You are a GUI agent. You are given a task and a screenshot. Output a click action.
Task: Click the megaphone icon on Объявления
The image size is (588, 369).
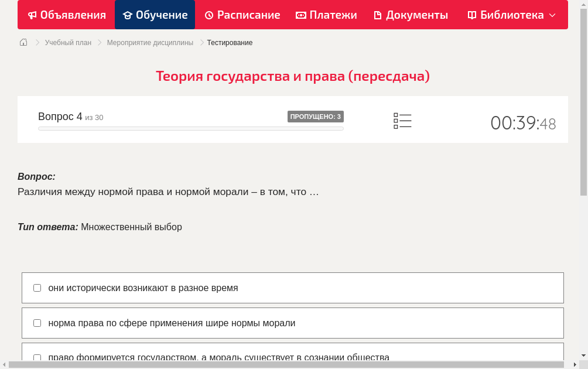32,15
